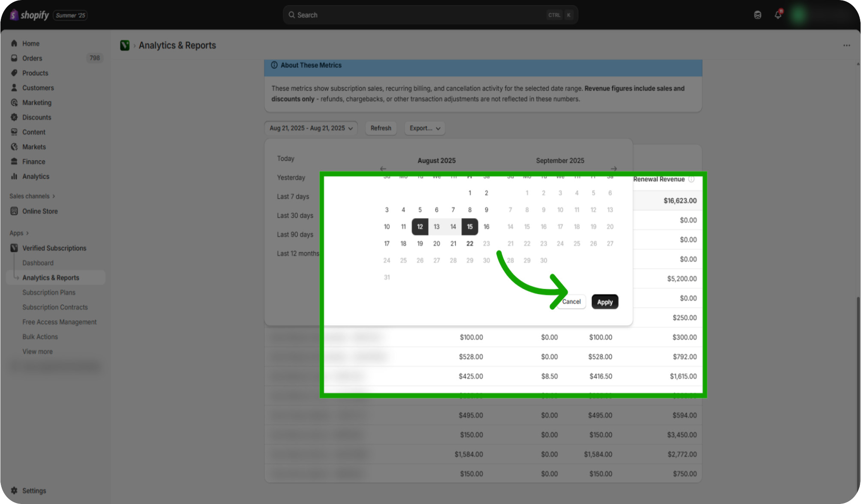861x504 pixels.
Task: Click the Discounts icon
Action: [14, 117]
